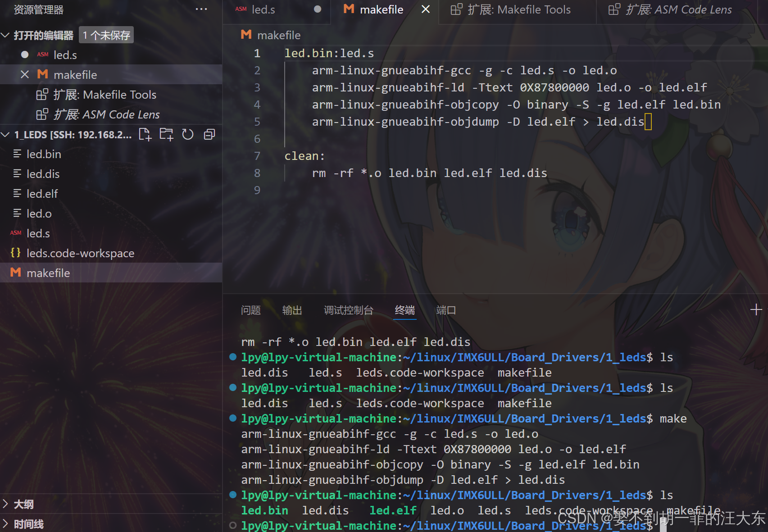This screenshot has width=768, height=532.
Task: Switch to the 输出 output panel tab
Action: (292, 310)
